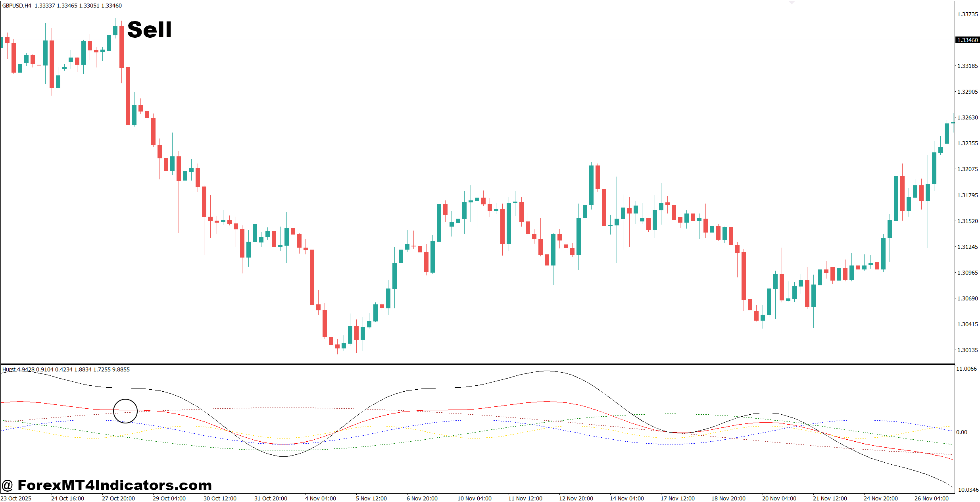The width and height of the screenshot is (980, 502).
Task: Click the 23 Oct 2025 date label
Action: [16, 498]
